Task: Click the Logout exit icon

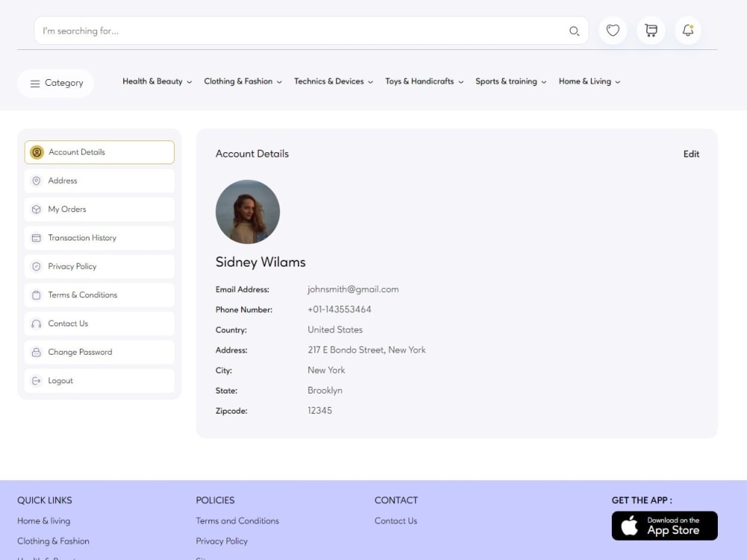Action: click(x=37, y=381)
